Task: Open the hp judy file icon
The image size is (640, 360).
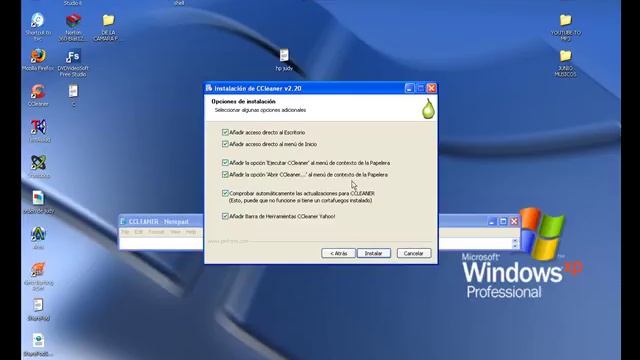Action: point(284,56)
